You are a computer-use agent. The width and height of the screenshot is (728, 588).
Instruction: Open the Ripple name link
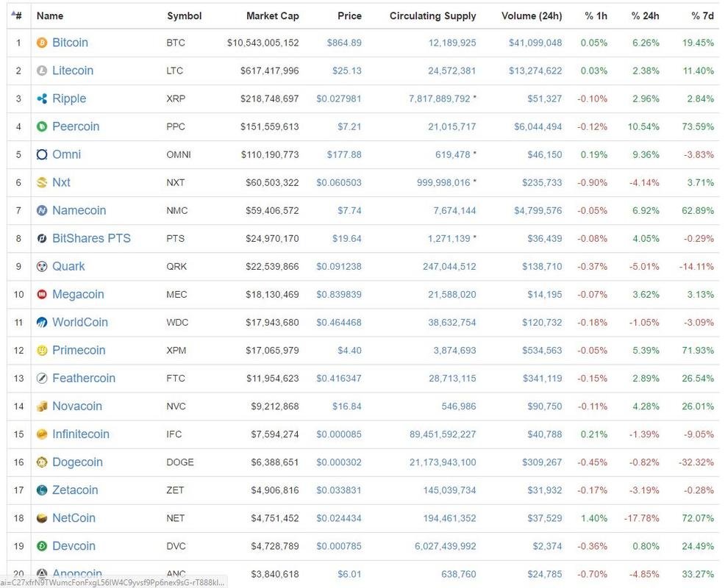pyautogui.click(x=69, y=98)
